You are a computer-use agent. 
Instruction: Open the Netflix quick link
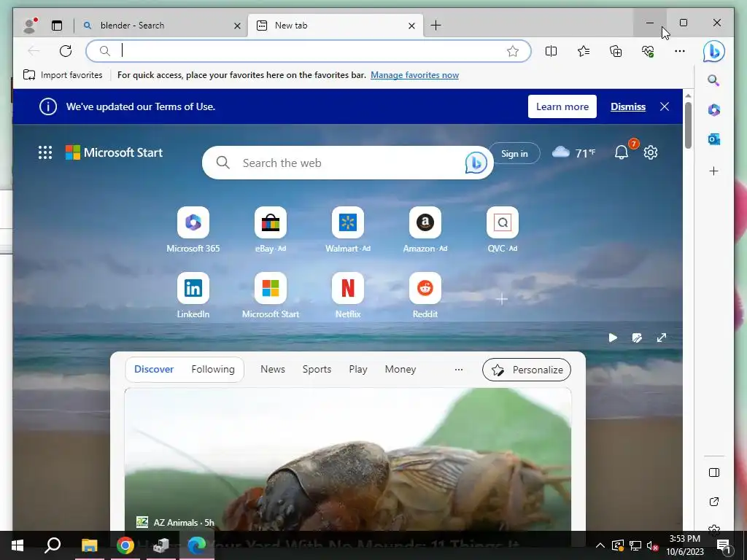pyautogui.click(x=348, y=296)
